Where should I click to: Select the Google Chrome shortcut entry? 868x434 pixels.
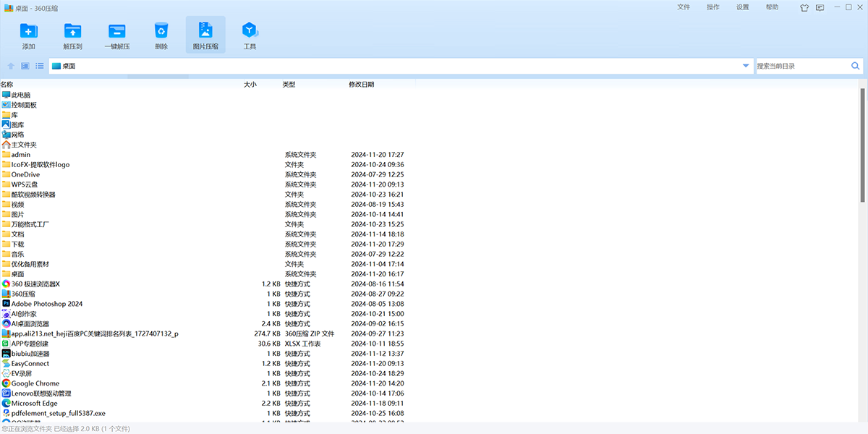pyautogui.click(x=35, y=383)
